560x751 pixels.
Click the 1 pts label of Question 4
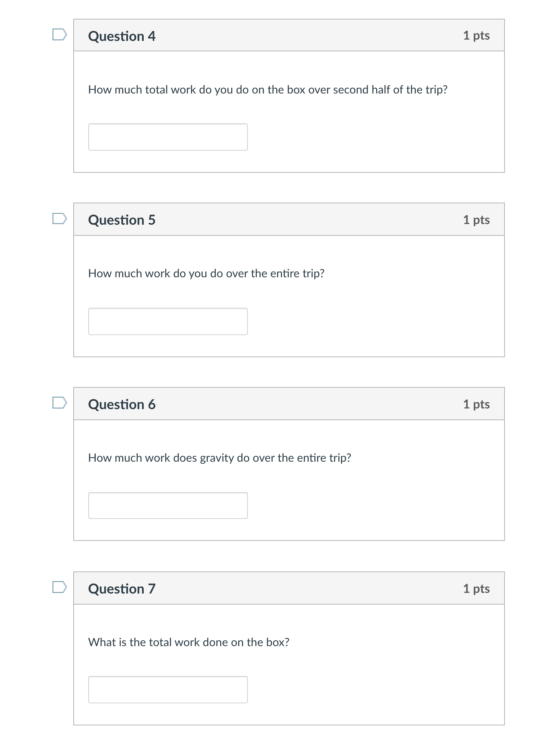point(476,36)
